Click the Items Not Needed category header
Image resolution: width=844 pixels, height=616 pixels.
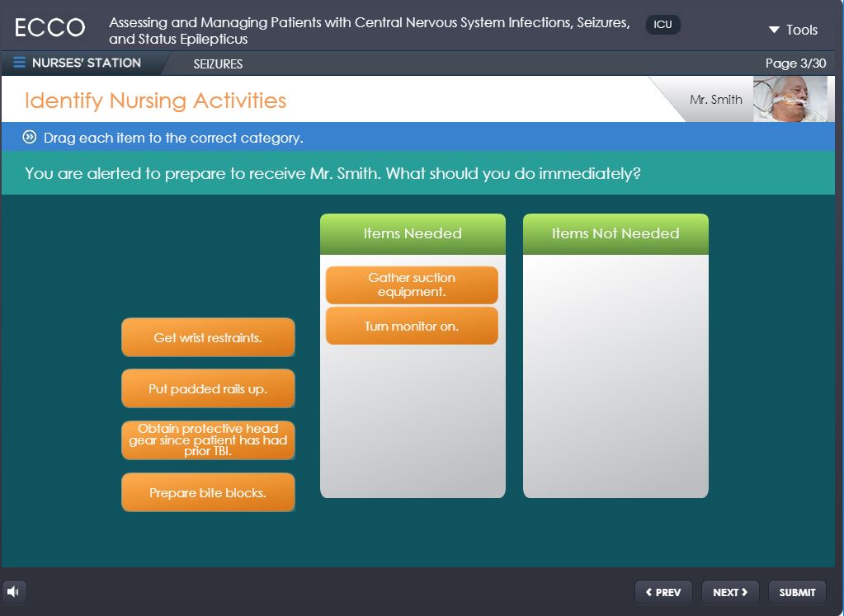pos(615,234)
